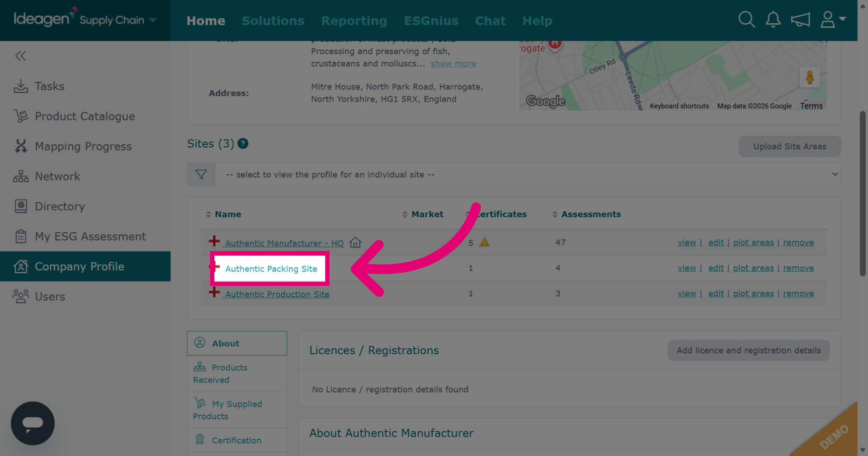
Task: Click edit for Authentic Production Site
Action: (x=716, y=294)
